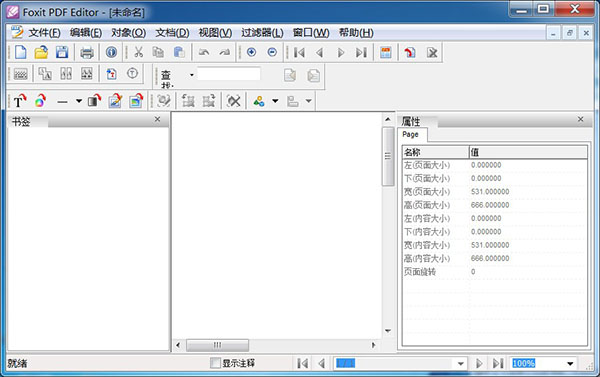
Task: Go to first page in the top toolbar
Action: (x=299, y=52)
